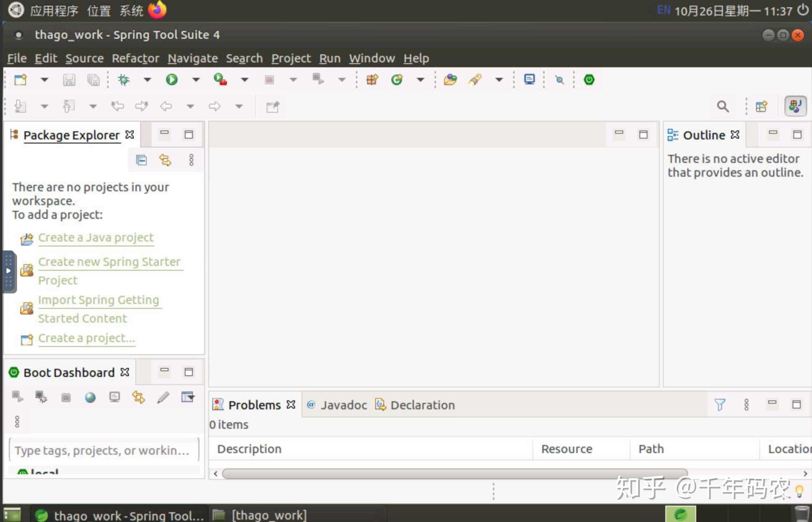Click the Open Perspective icon
Image resolution: width=812 pixels, height=522 pixels.
[x=761, y=107]
